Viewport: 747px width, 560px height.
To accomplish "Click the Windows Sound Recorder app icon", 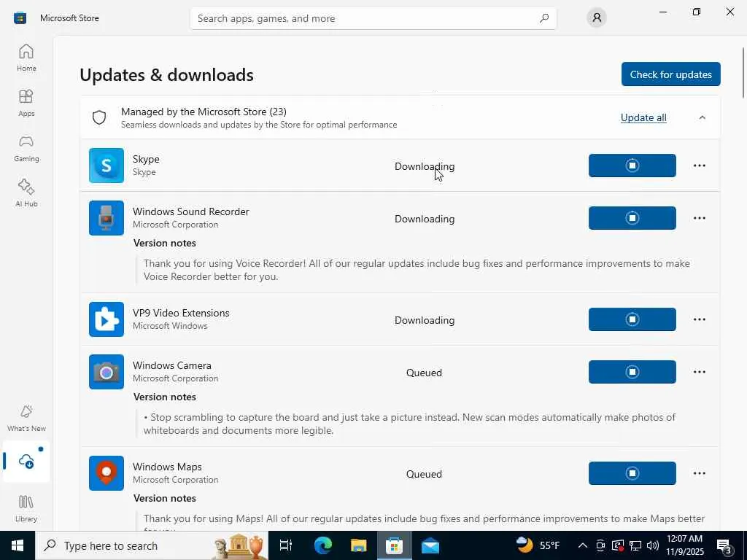I will [107, 218].
